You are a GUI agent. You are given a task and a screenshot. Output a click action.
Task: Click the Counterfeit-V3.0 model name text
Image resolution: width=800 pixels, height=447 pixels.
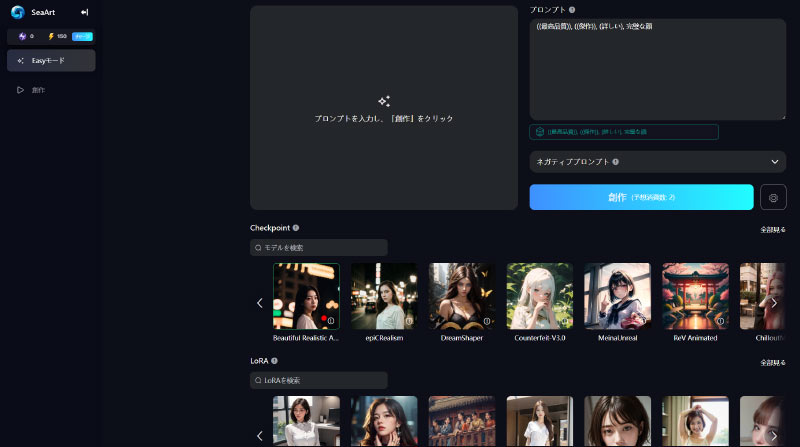[540, 338]
